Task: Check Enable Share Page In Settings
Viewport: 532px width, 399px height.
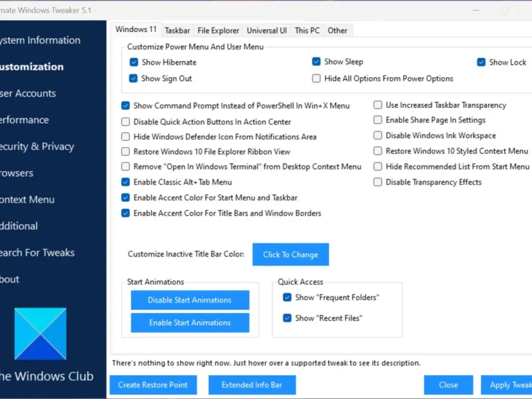Action: pos(378,120)
